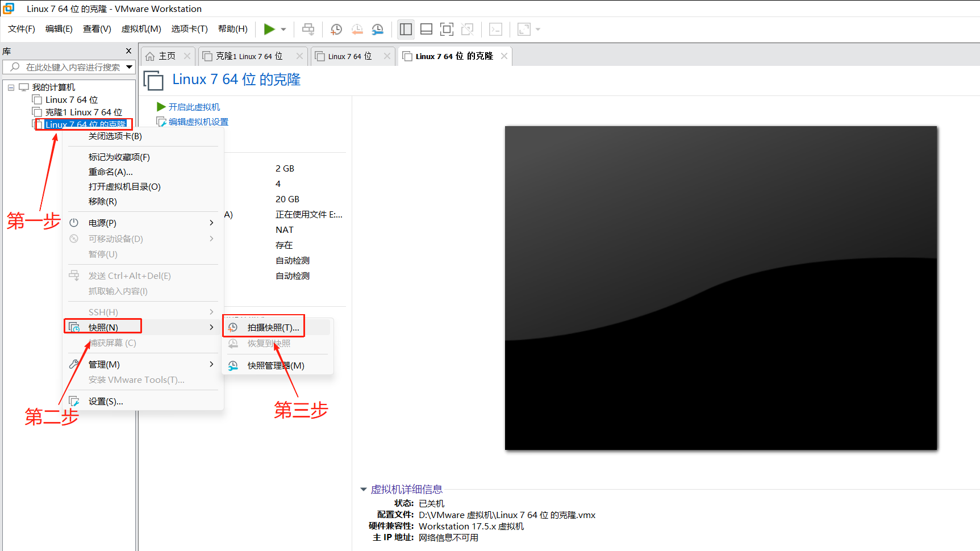This screenshot has width=980, height=551.
Task: Open the 编辑(E) menu
Action: 59,29
